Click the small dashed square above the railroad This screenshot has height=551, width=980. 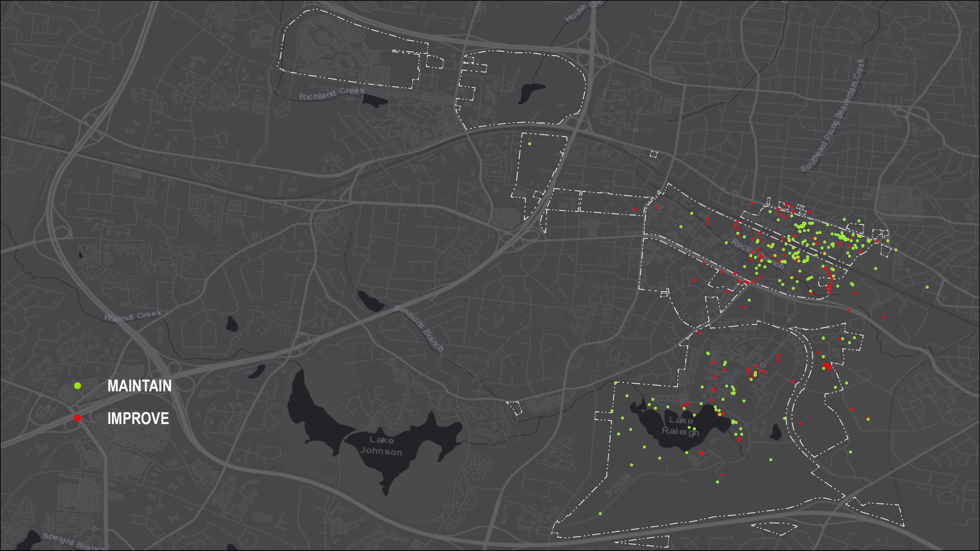[x=653, y=154]
